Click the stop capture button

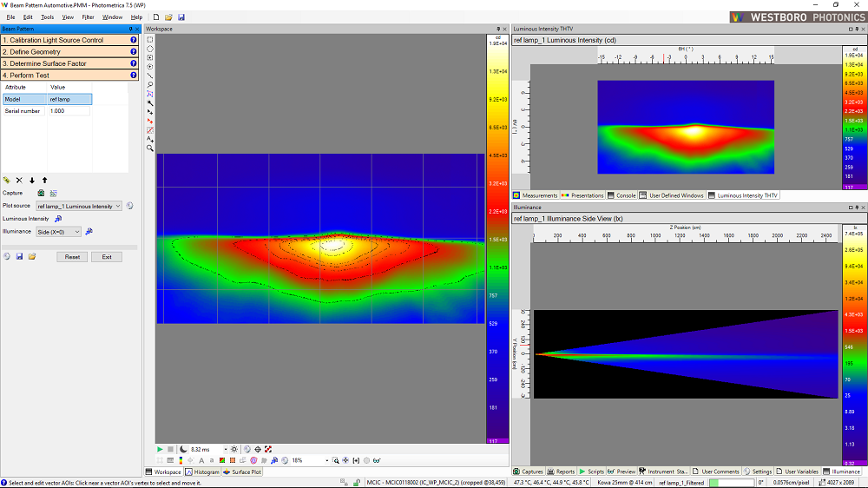coord(170,449)
